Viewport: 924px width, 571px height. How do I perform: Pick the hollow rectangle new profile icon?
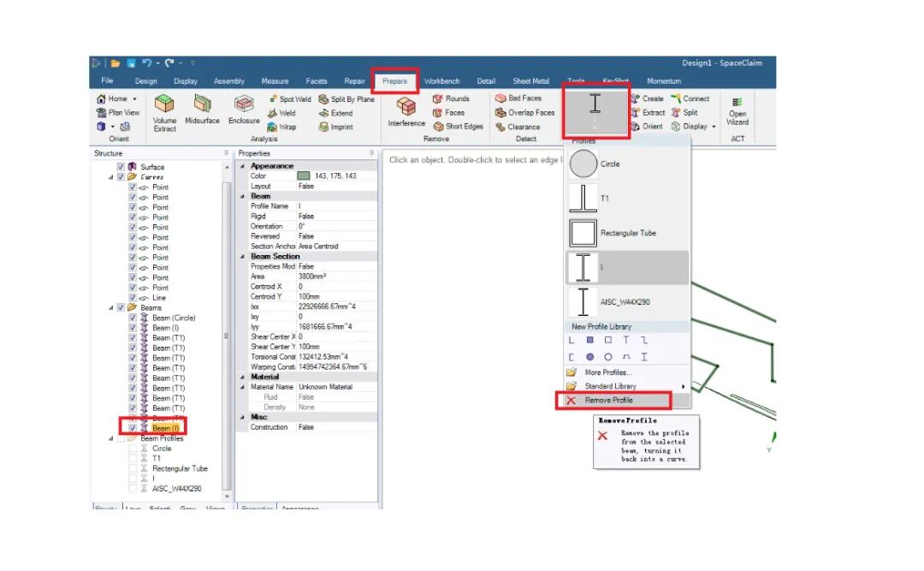pyautogui.click(x=608, y=341)
